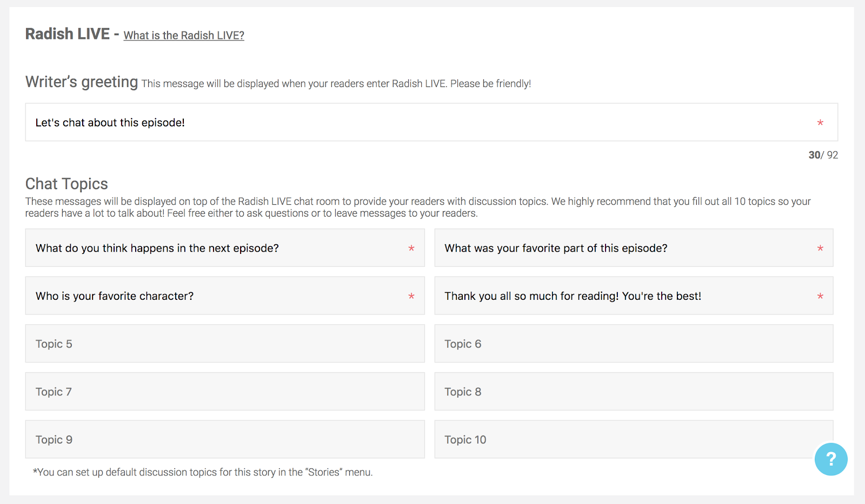
Task: Focus the empty Topic 8 field
Action: (634, 392)
